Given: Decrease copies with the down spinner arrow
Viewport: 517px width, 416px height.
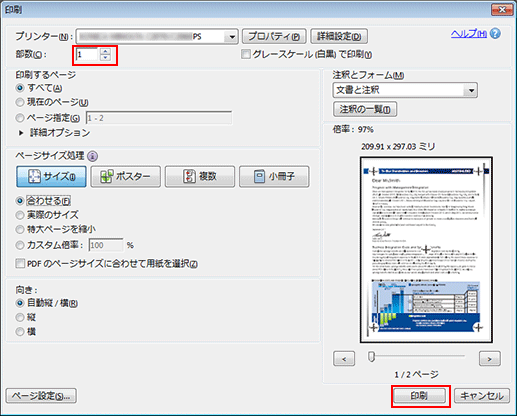Looking at the screenshot, I should [x=105, y=57].
